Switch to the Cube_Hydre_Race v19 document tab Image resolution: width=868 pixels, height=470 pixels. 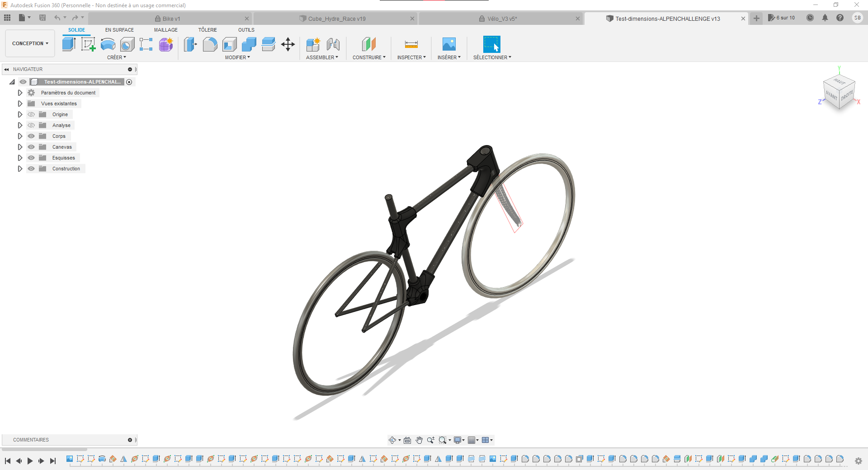click(x=336, y=19)
